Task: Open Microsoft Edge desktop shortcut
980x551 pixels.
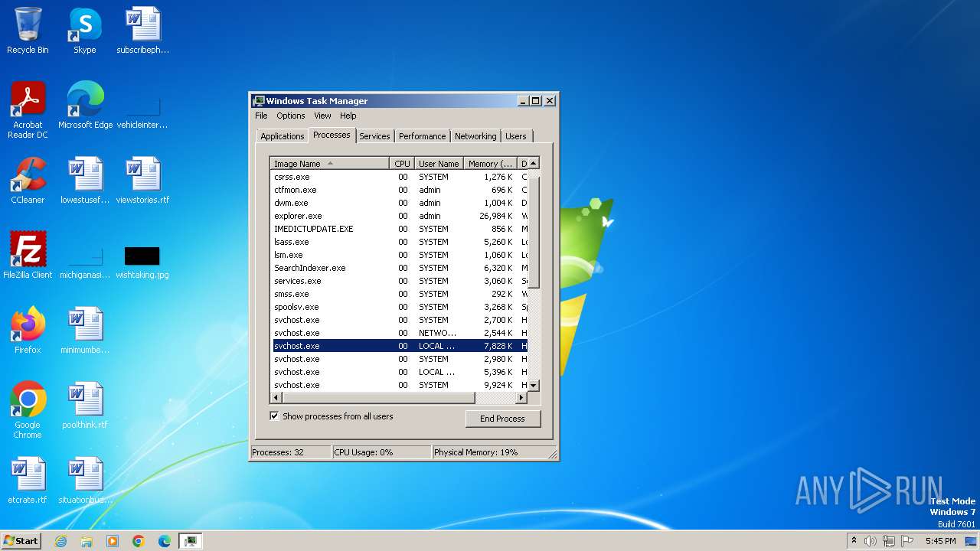Action: pos(85,105)
